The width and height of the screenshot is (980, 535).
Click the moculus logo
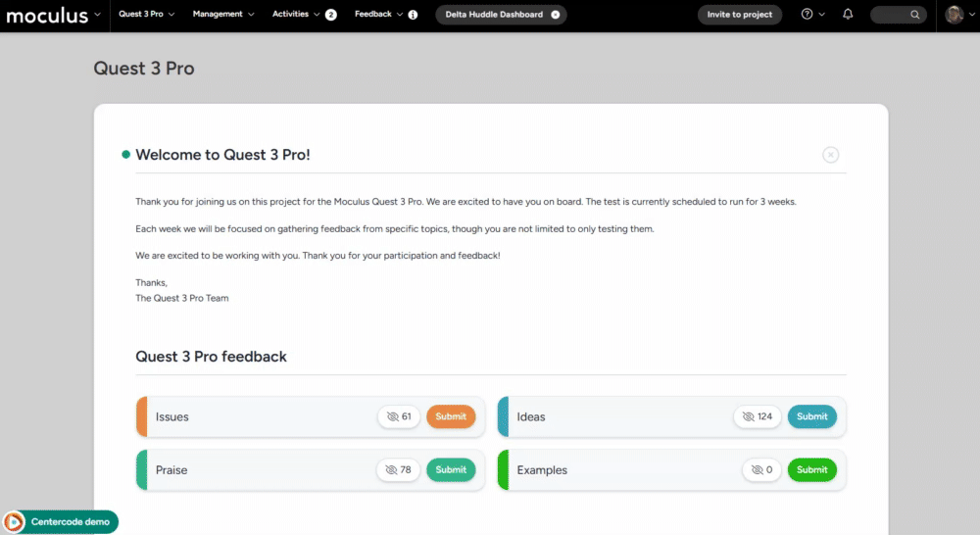pyautogui.click(x=47, y=15)
